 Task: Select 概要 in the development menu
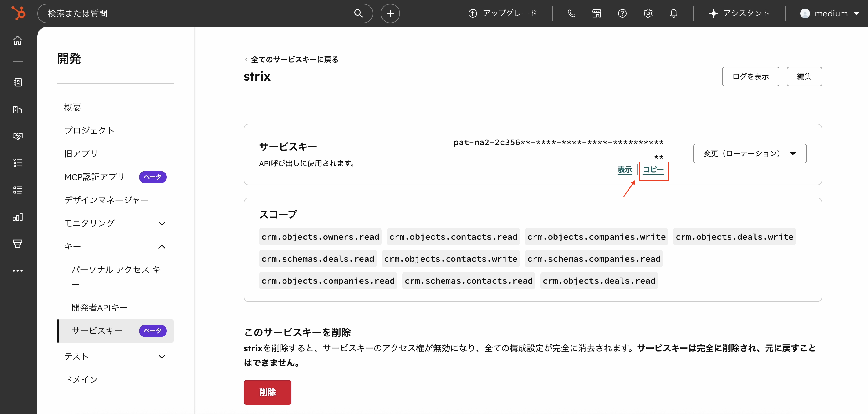pyautogui.click(x=73, y=107)
